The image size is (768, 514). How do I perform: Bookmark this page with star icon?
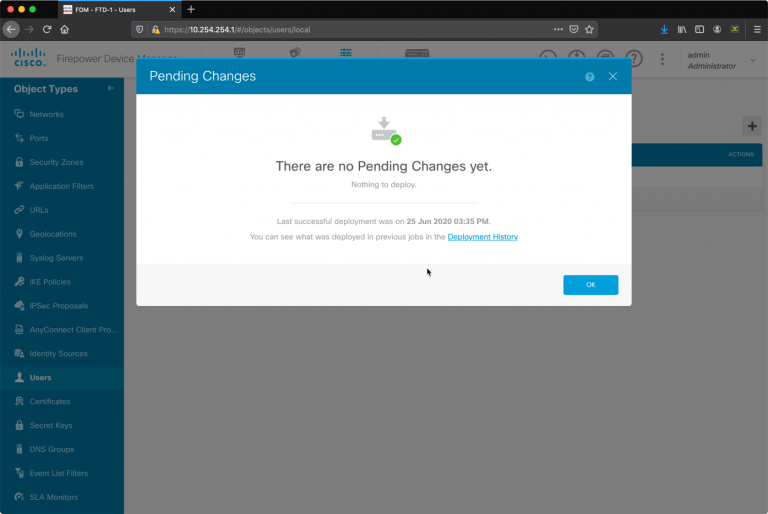point(589,29)
